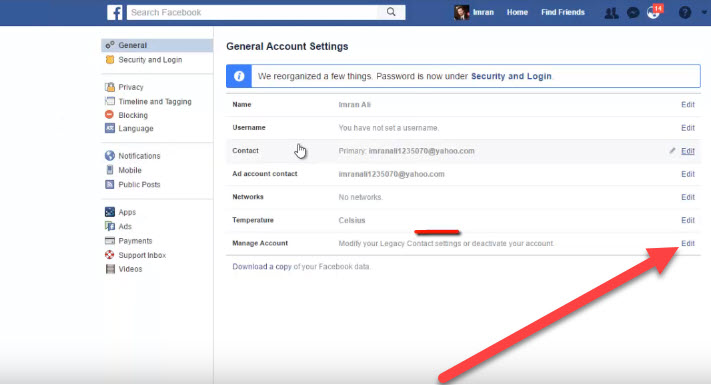Go to Imran profile link
Screen dimensions: 711x385
483,12
